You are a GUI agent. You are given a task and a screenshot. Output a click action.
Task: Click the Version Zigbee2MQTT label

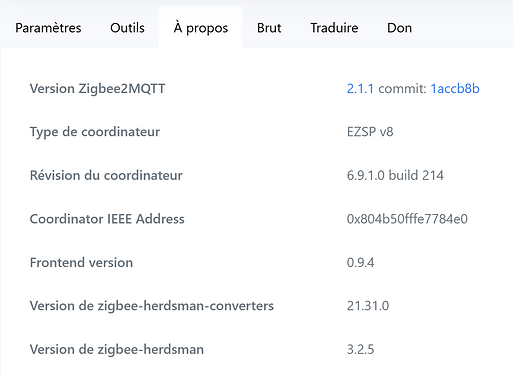(97, 89)
